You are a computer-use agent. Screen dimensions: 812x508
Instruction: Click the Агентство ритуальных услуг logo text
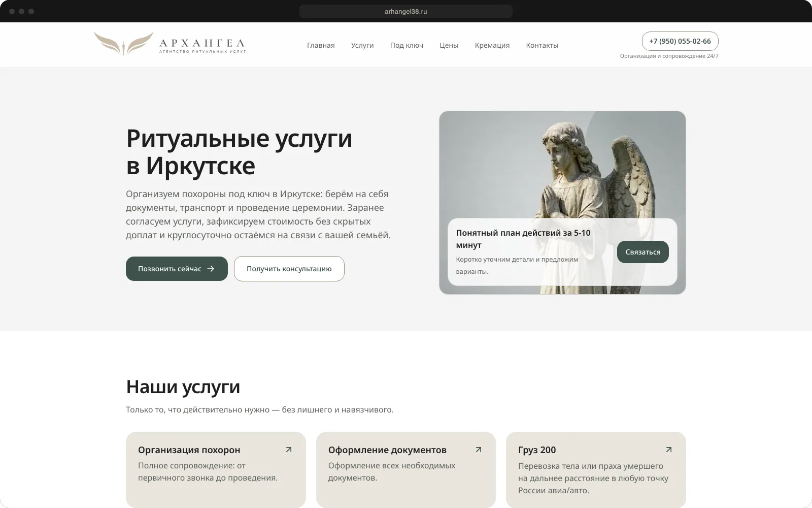[202, 51]
